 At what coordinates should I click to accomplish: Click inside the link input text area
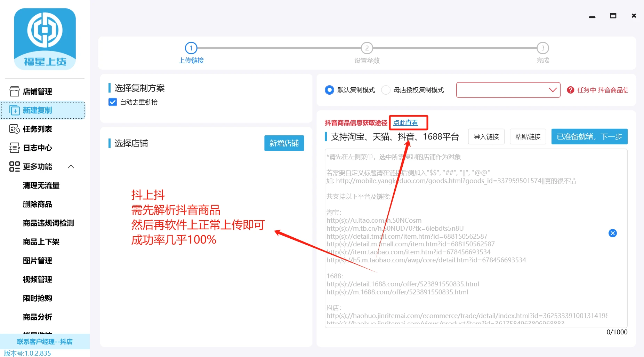(476, 238)
